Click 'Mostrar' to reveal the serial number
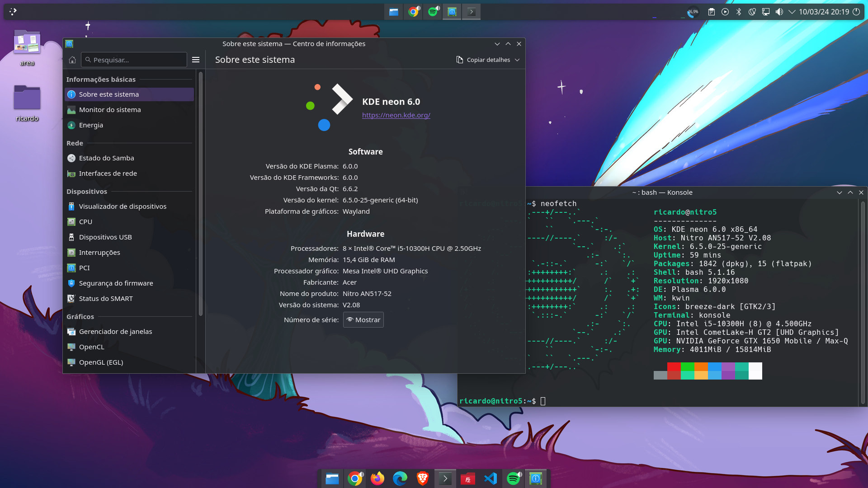 click(363, 320)
